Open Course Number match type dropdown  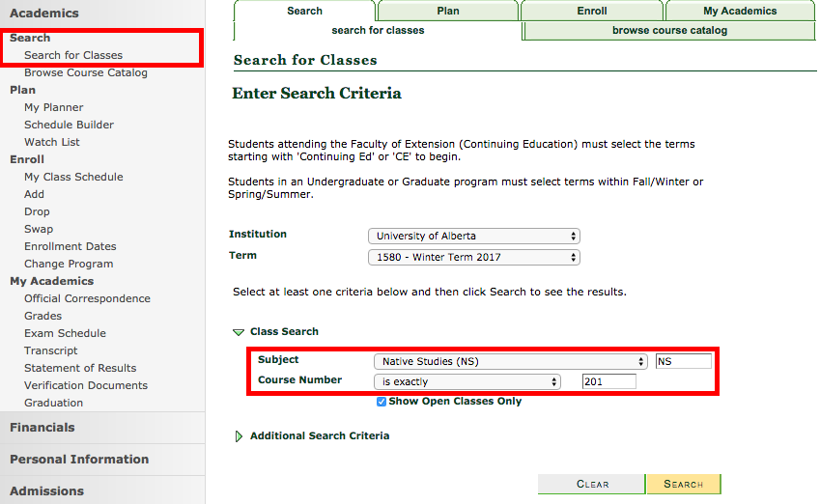(x=467, y=382)
